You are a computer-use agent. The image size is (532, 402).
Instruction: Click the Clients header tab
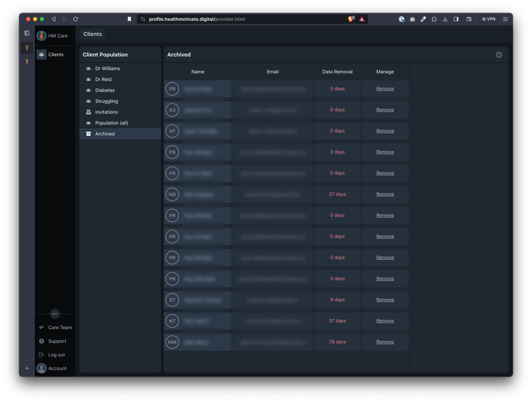[x=93, y=34]
